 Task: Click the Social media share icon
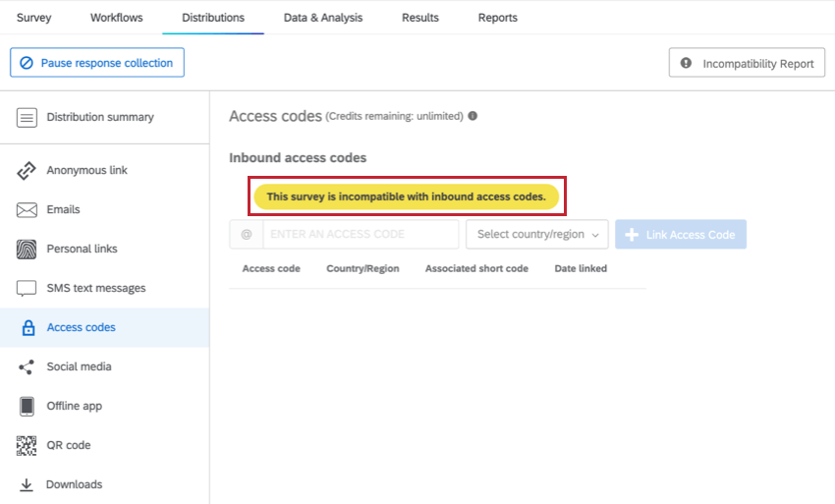[28, 367]
